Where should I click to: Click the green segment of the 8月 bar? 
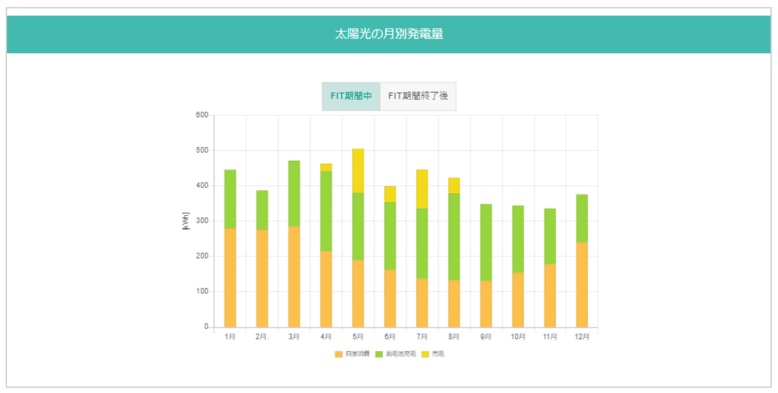pyautogui.click(x=454, y=237)
